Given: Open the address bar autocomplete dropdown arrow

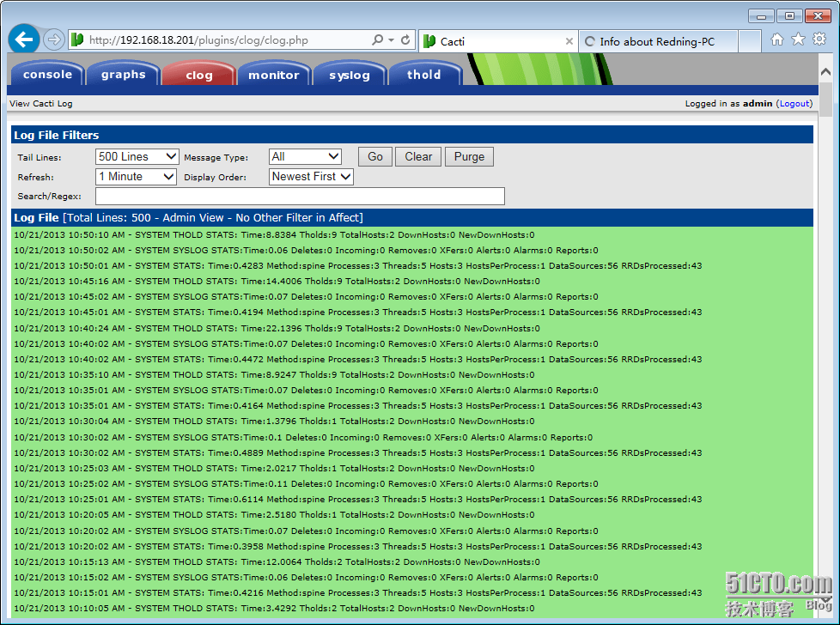Looking at the screenshot, I should [391, 40].
